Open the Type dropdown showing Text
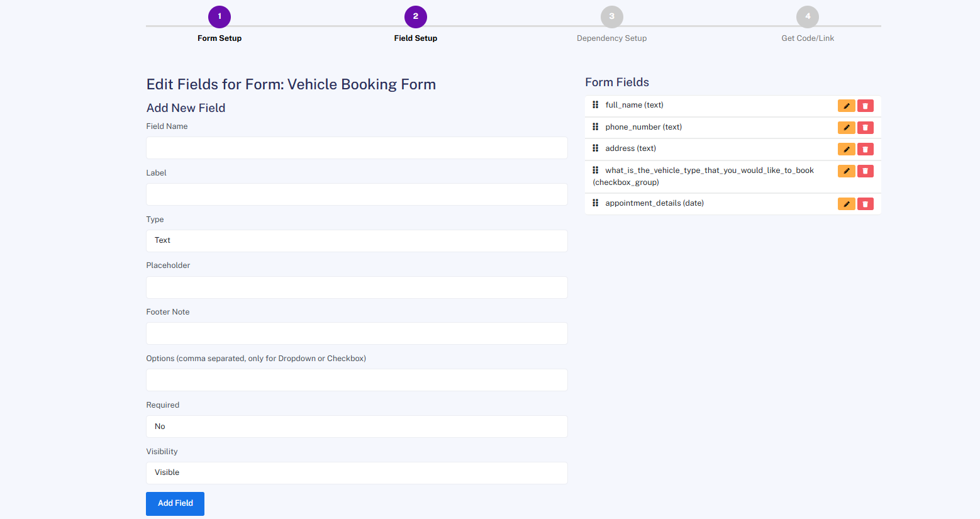Viewport: 980px width, 519px height. point(357,241)
